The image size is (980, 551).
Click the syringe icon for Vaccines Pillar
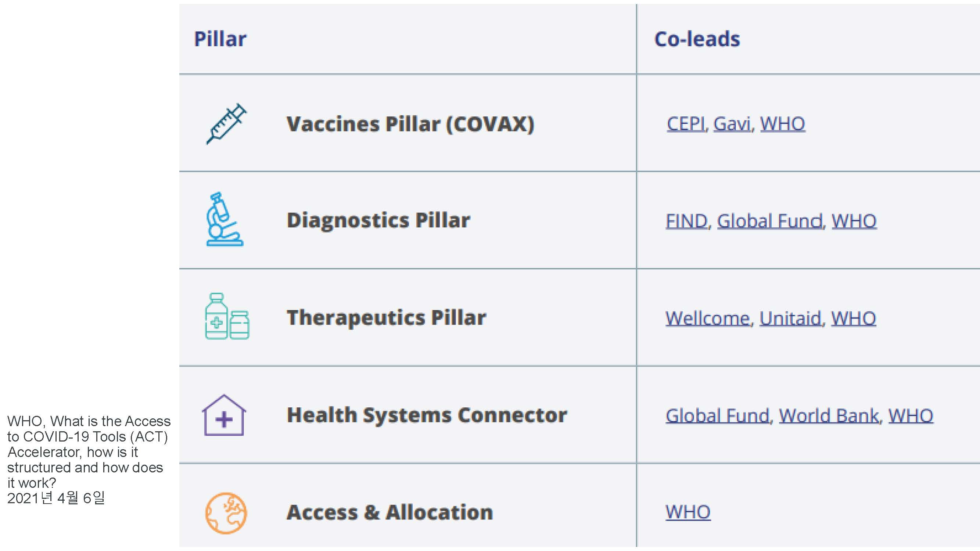pos(226,123)
